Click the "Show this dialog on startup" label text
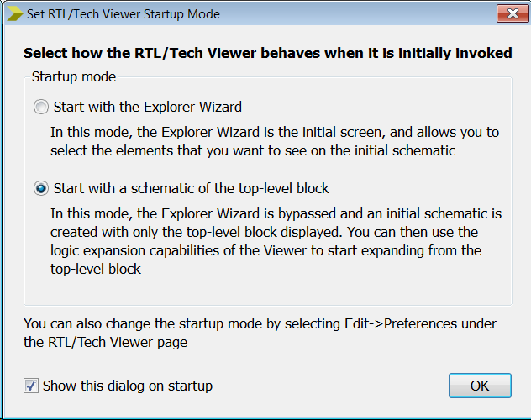The width and height of the screenshot is (531, 420). coord(127,386)
